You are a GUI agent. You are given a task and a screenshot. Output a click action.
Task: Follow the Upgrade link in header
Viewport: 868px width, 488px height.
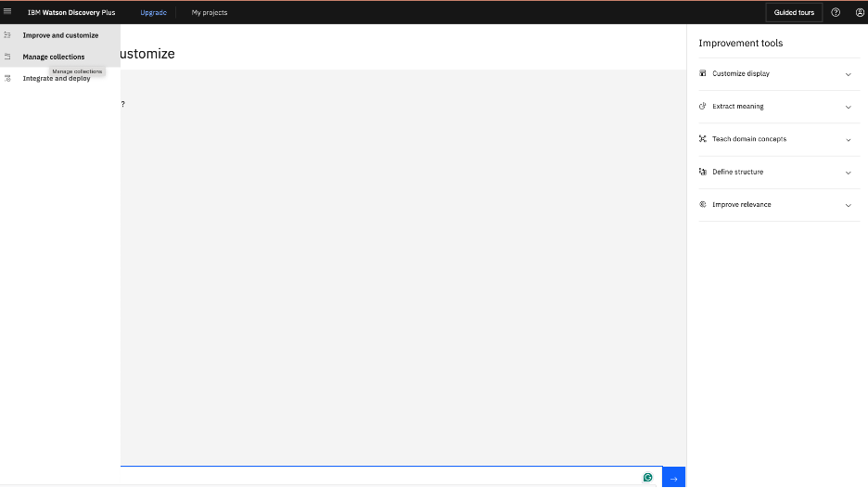(153, 12)
